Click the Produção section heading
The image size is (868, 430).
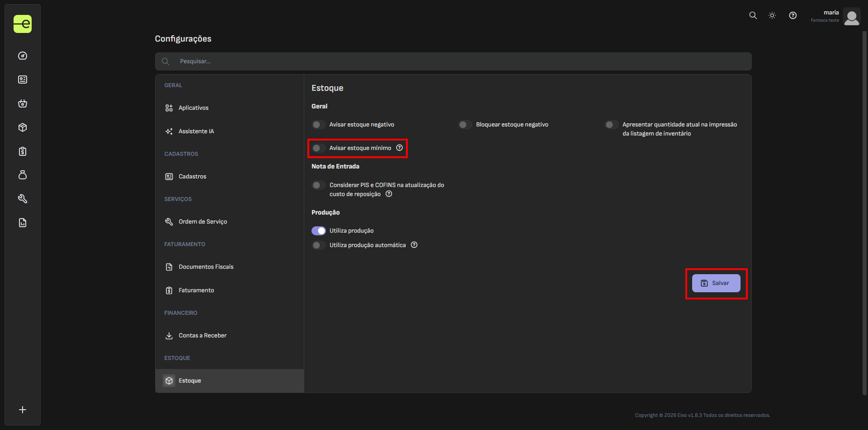[325, 212]
